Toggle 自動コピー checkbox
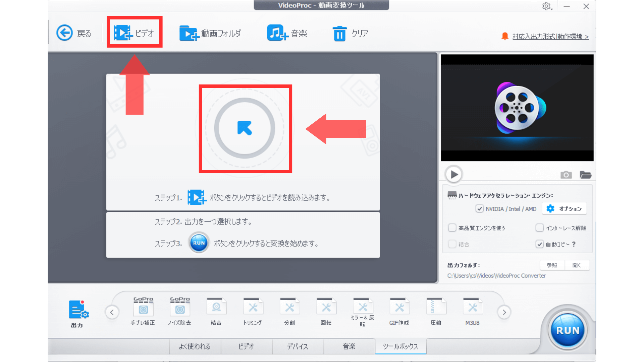This screenshot has width=644, height=362. [539, 244]
